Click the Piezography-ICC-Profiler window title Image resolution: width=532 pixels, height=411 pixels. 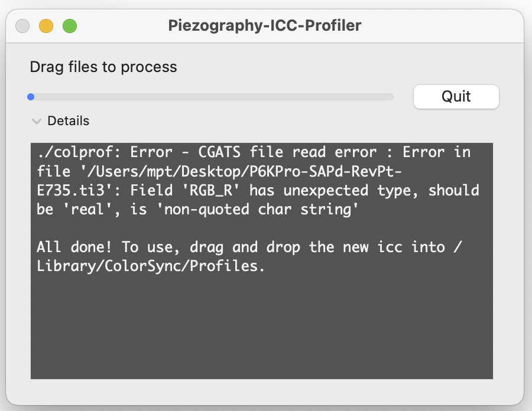coord(265,26)
